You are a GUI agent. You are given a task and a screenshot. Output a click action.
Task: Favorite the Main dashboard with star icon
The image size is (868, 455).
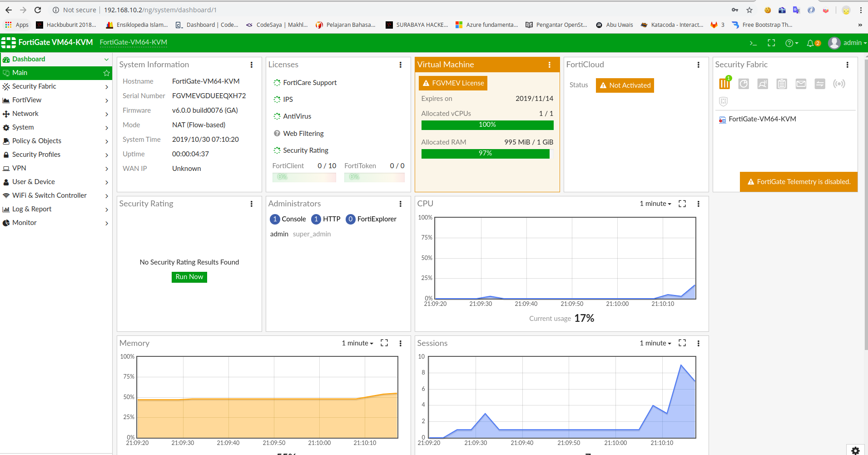106,73
